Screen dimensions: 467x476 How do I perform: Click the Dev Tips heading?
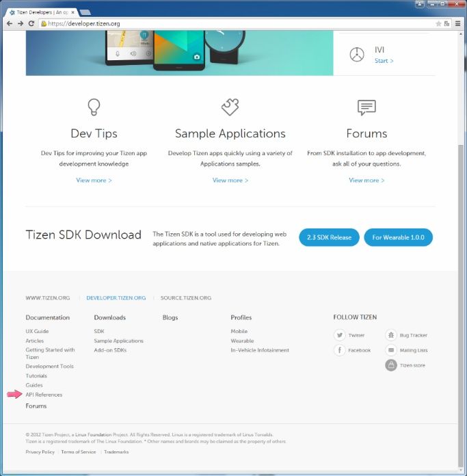point(94,133)
